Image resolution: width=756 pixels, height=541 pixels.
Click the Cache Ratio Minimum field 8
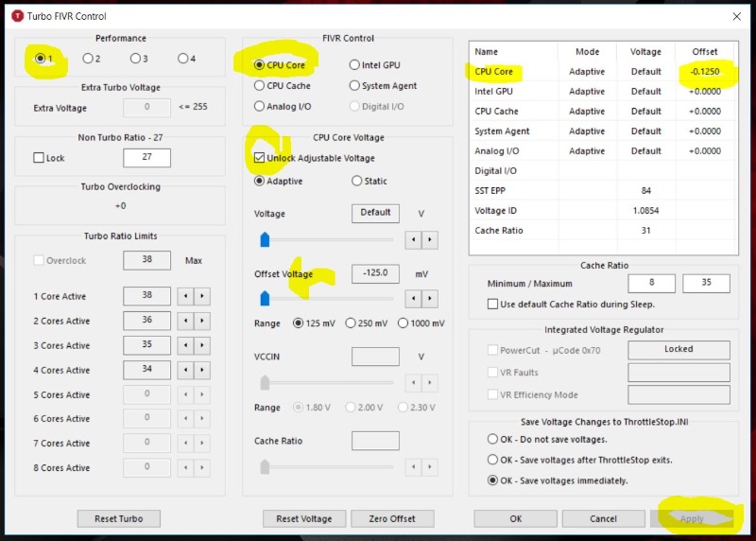(651, 283)
